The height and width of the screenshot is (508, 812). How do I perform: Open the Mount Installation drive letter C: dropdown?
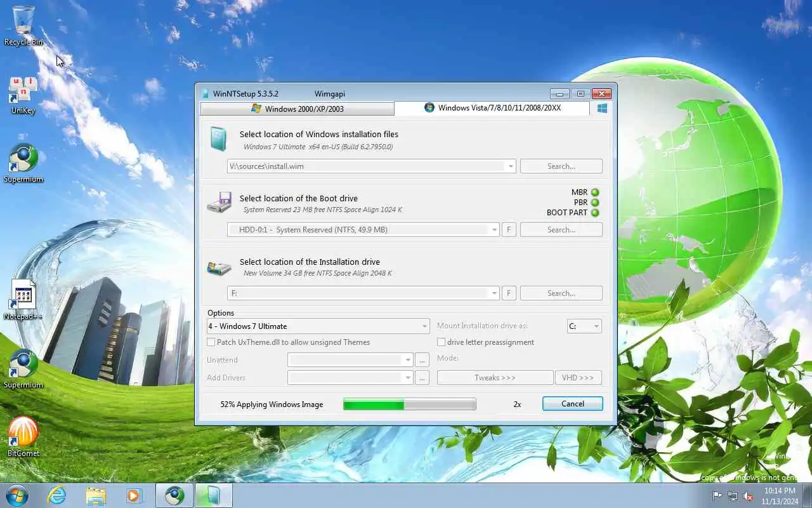pos(584,326)
